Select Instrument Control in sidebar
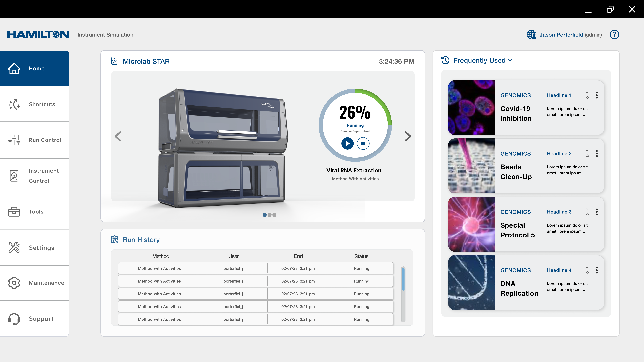The width and height of the screenshot is (644, 362). click(x=35, y=176)
